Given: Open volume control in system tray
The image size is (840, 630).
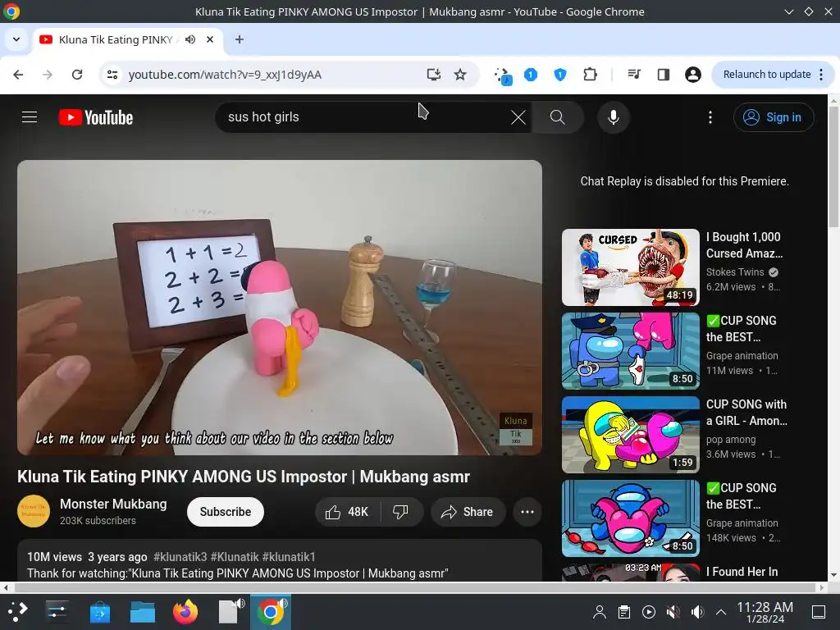Looking at the screenshot, I should pyautogui.click(x=697, y=612).
